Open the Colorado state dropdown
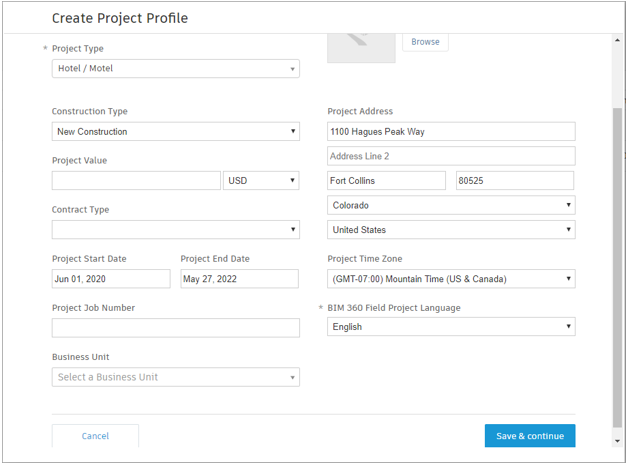This screenshot has width=628, height=464. 451,205
